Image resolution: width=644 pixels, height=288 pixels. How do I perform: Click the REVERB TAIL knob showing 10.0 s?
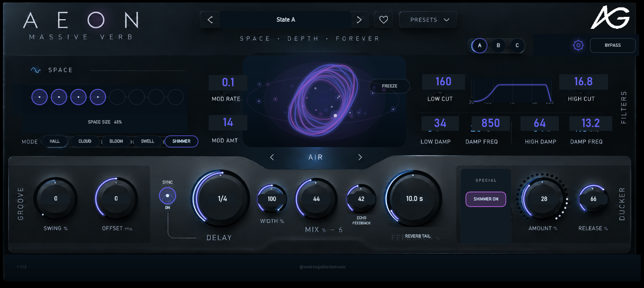414,199
